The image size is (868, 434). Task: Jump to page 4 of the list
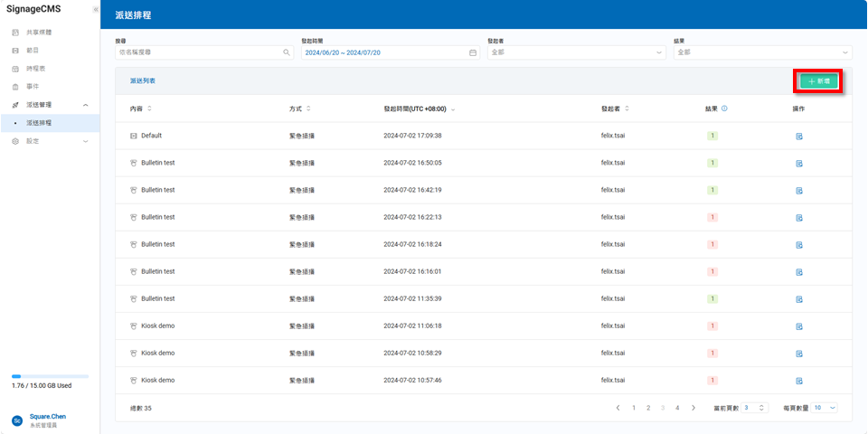click(x=677, y=408)
